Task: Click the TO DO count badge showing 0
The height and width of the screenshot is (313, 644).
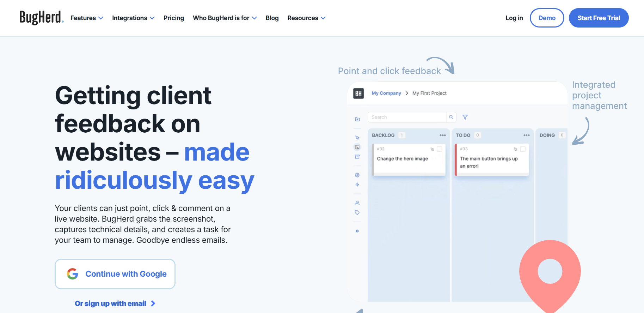Action: tap(478, 135)
